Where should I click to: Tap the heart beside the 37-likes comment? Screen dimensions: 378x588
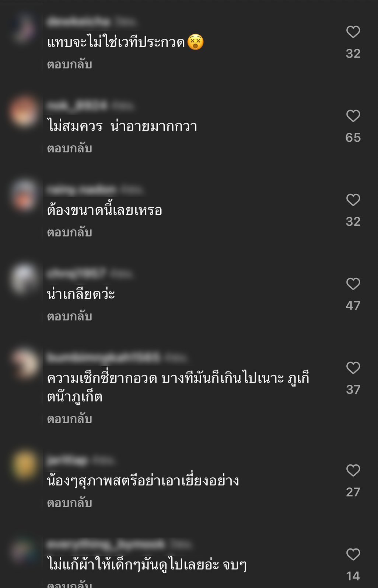pos(353,368)
